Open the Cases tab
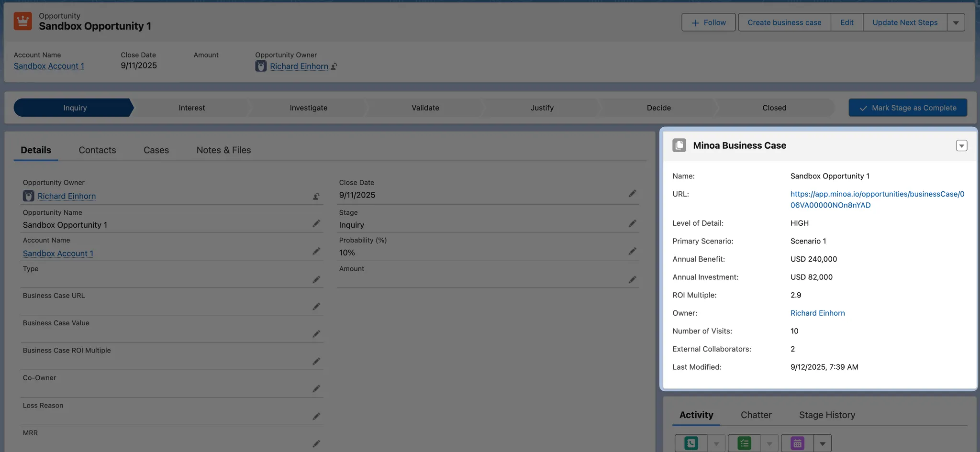This screenshot has width=980, height=452. click(x=156, y=150)
